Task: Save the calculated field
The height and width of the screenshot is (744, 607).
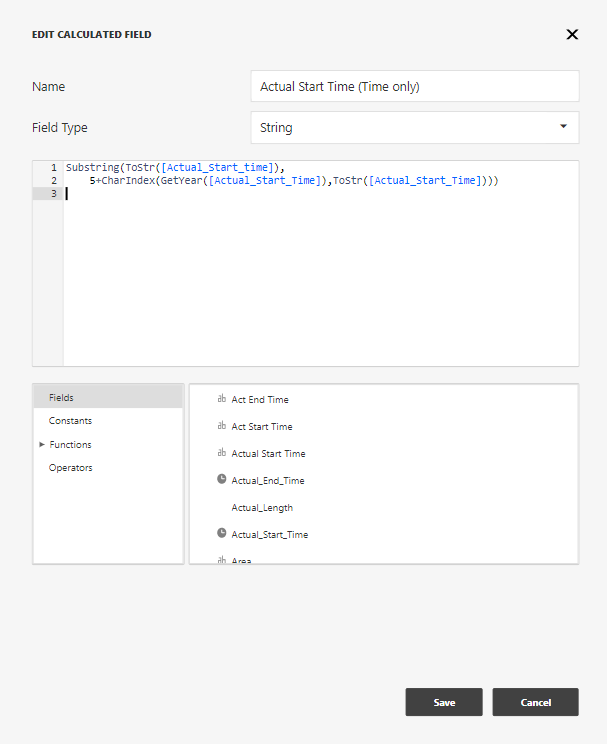Action: [x=444, y=702]
